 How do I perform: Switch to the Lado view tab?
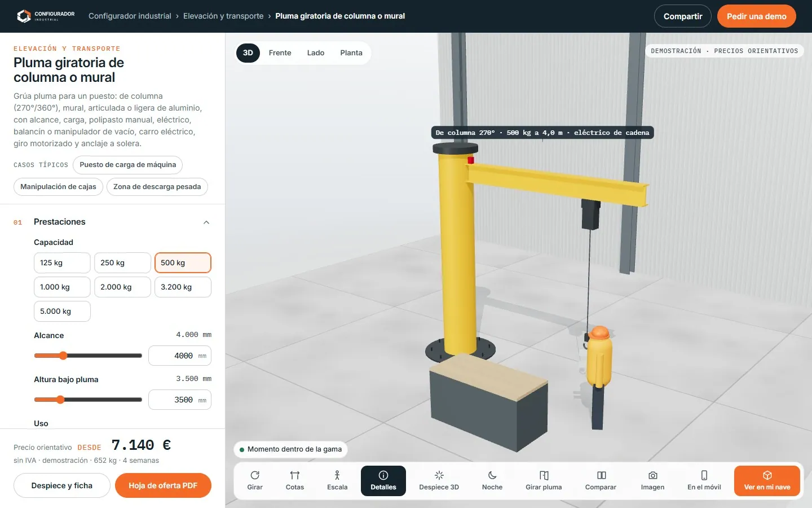click(x=316, y=53)
